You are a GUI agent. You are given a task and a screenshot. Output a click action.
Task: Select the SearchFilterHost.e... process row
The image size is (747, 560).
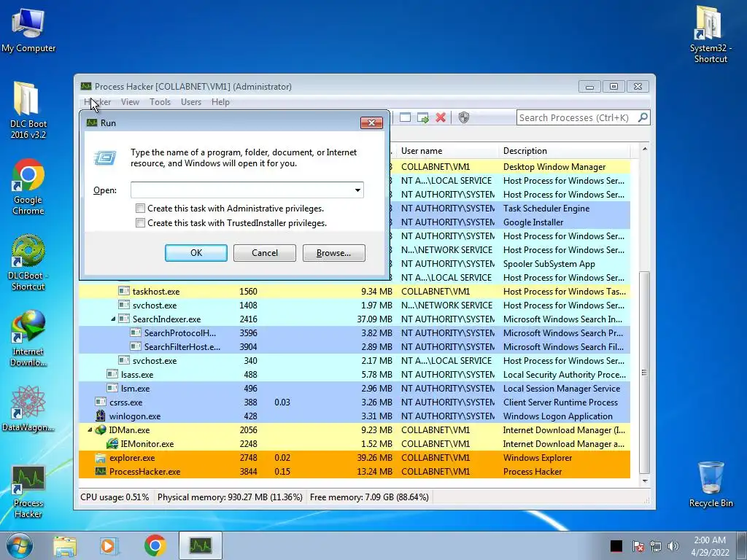click(x=355, y=346)
